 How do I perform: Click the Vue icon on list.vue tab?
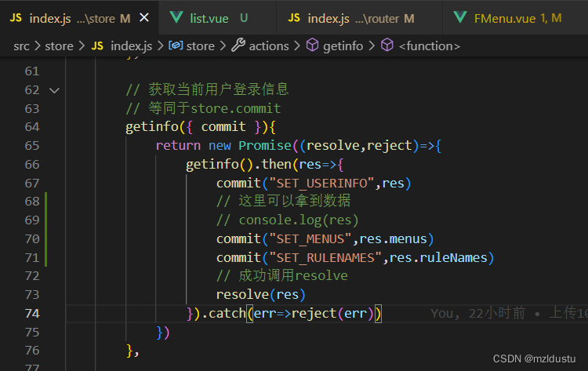176,17
